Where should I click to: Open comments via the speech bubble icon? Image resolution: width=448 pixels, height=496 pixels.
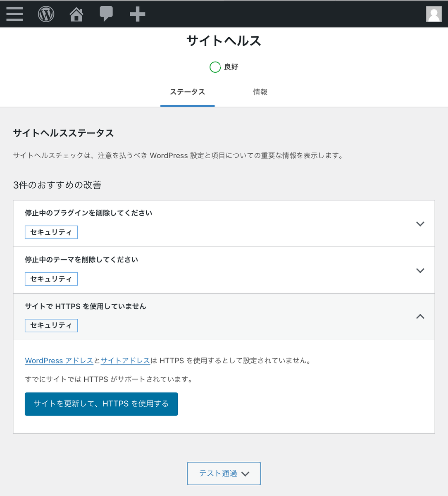point(107,14)
